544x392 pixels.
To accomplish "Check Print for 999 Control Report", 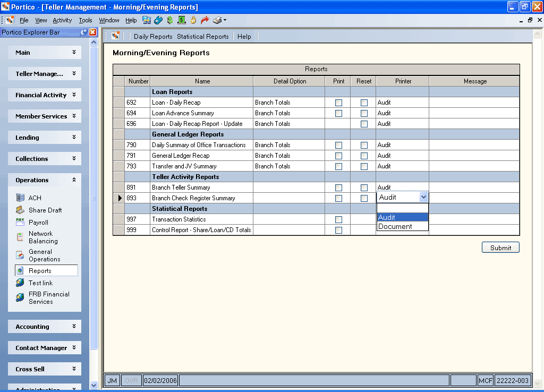I will pos(338,231).
